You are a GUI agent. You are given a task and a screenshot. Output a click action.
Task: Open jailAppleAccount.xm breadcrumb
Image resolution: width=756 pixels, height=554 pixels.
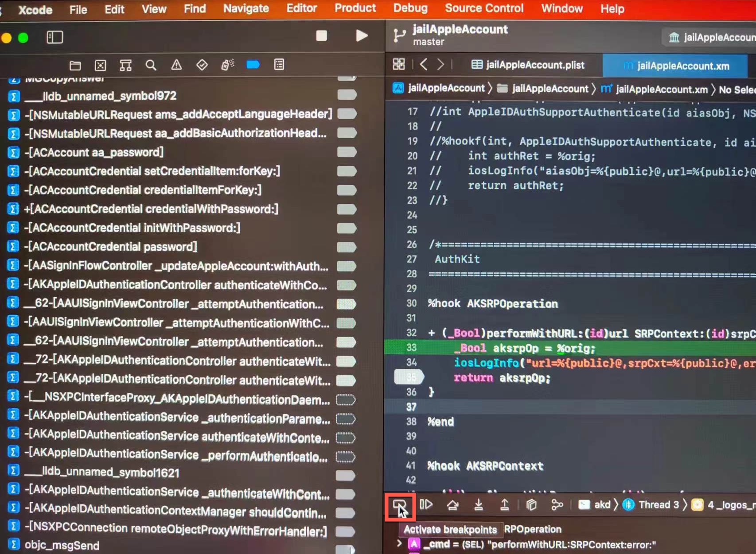[655, 89]
